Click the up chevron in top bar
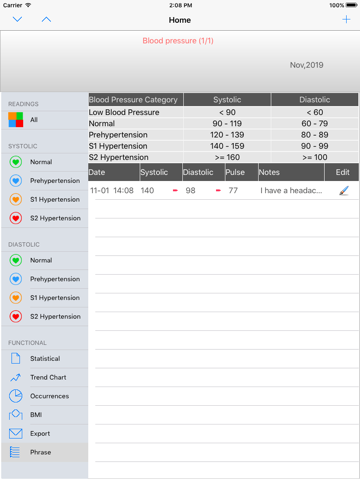This screenshot has height=480, width=360. pyautogui.click(x=46, y=19)
